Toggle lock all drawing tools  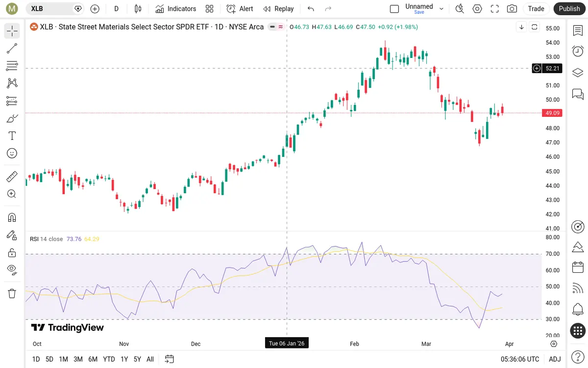coord(12,253)
